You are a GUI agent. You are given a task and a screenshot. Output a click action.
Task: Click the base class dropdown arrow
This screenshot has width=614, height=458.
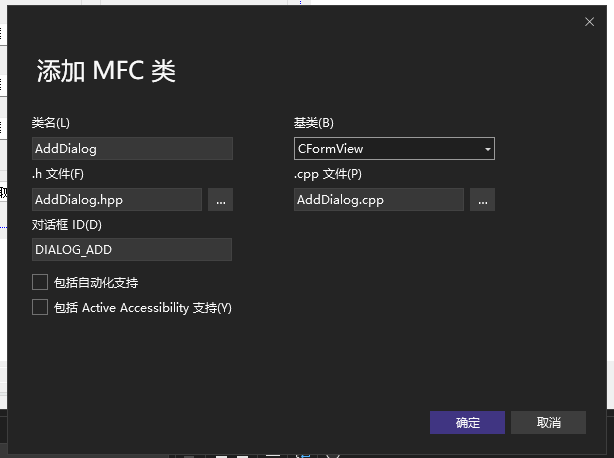pyautogui.click(x=487, y=149)
